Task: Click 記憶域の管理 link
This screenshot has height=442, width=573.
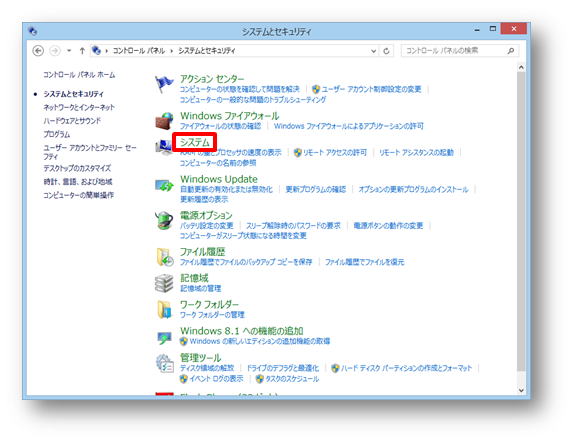Action: tap(200, 289)
